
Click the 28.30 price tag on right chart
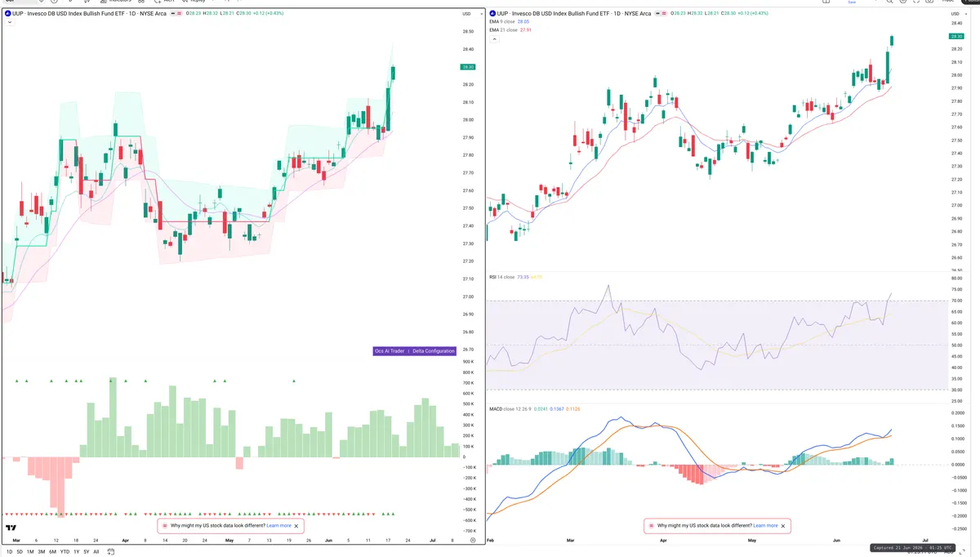[x=956, y=37]
